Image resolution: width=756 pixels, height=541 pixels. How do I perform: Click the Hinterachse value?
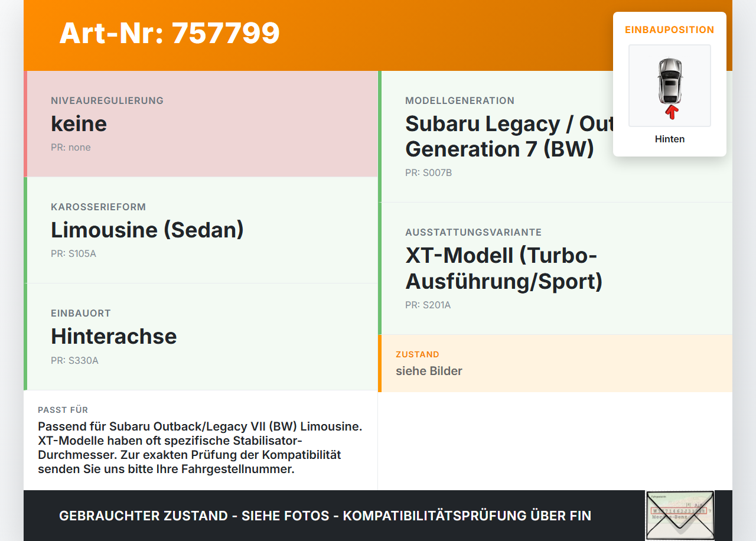(114, 336)
